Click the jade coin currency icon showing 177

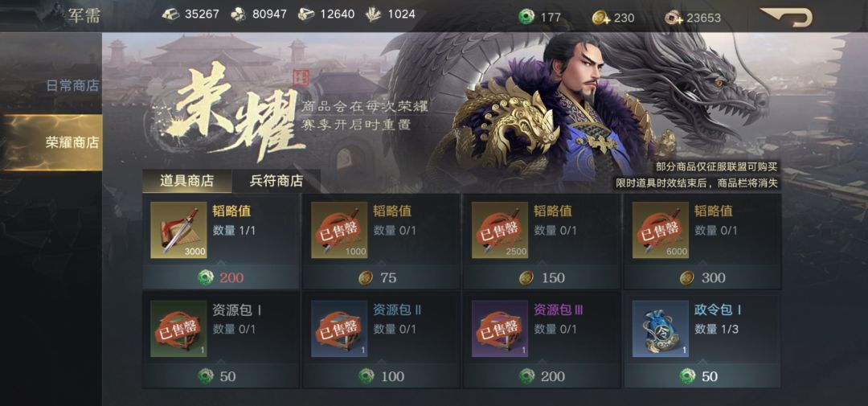(526, 17)
